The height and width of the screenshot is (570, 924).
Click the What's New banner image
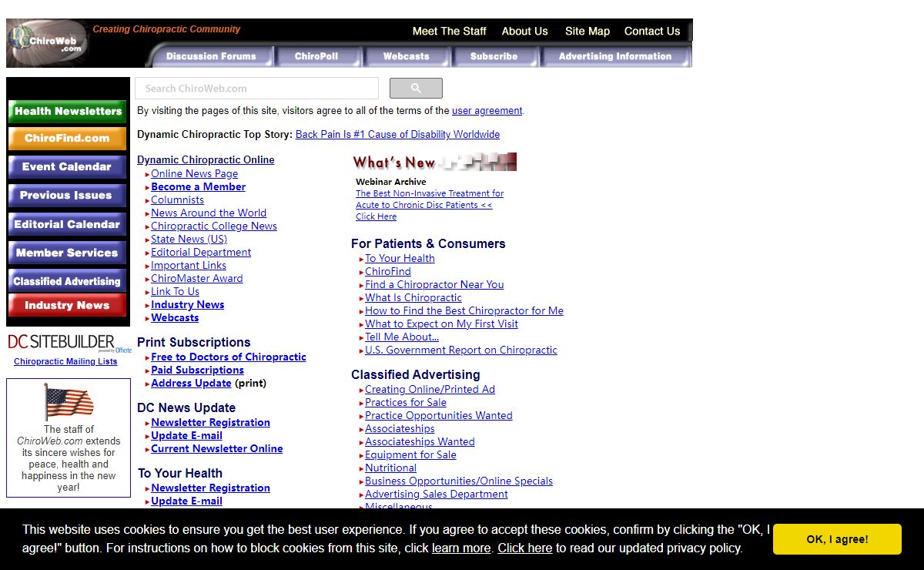click(434, 162)
